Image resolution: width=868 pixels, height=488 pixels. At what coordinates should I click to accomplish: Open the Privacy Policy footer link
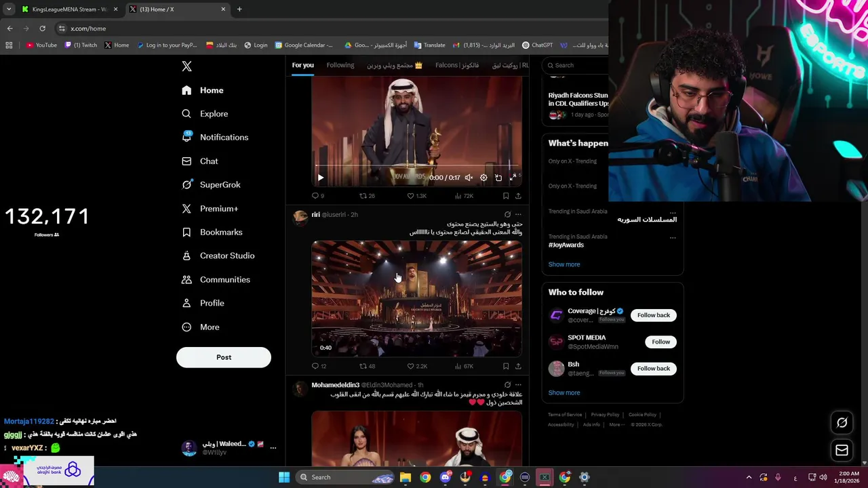(605, 415)
